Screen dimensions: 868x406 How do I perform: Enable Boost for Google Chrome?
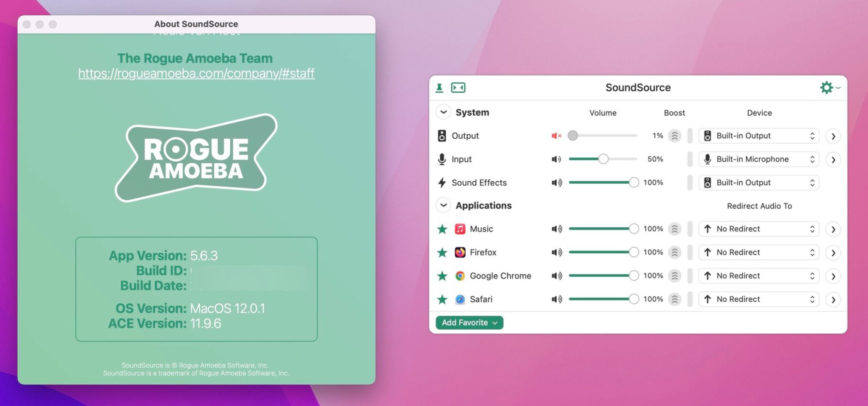[675, 276]
